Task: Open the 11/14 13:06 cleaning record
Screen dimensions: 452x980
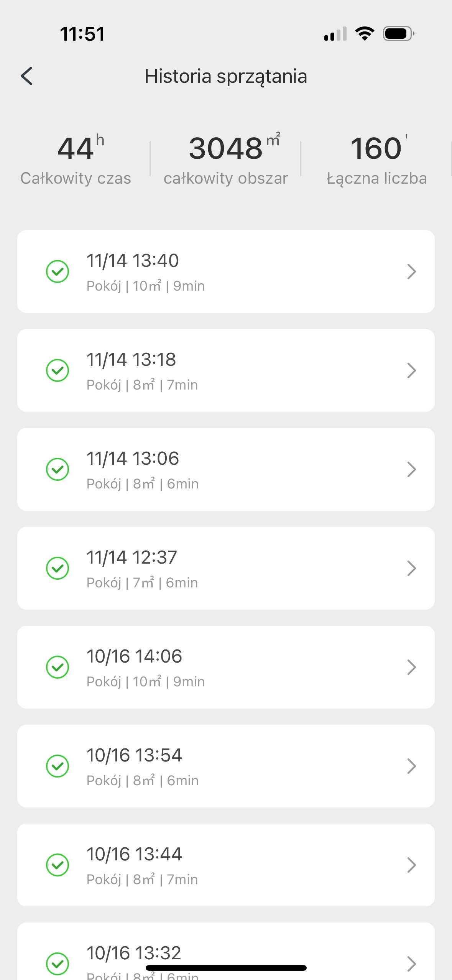Action: pyautogui.click(x=226, y=469)
